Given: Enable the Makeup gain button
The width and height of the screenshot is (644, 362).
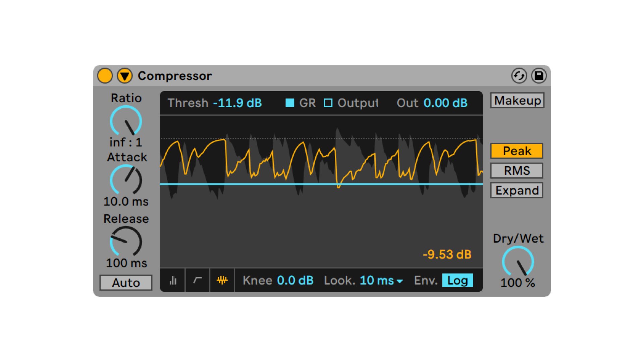Looking at the screenshot, I should (517, 100).
